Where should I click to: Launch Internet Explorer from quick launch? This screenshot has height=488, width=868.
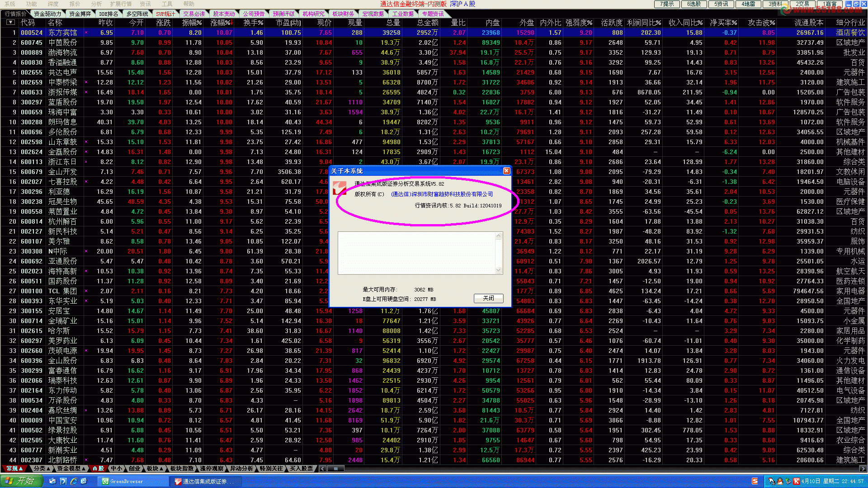pyautogui.click(x=74, y=482)
